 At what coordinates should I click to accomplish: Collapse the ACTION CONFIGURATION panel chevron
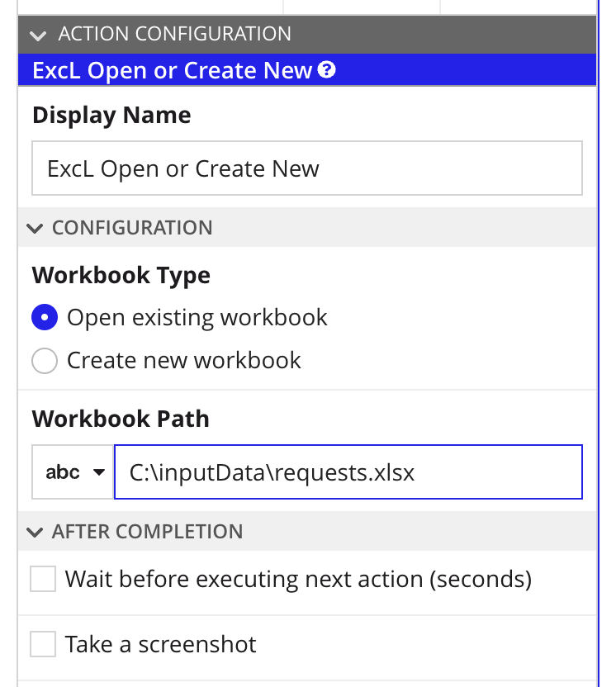[x=37, y=35]
